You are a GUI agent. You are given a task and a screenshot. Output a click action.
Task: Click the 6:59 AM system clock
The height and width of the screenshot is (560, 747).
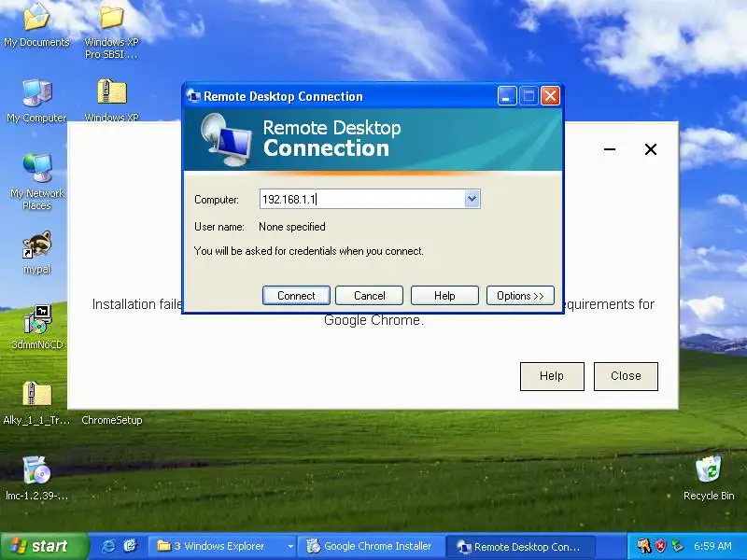coord(712,546)
